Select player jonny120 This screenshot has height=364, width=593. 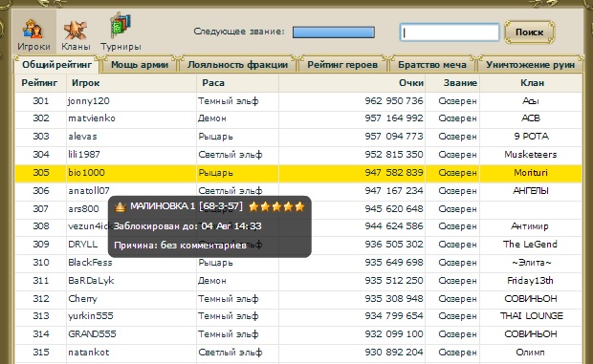[89, 101]
